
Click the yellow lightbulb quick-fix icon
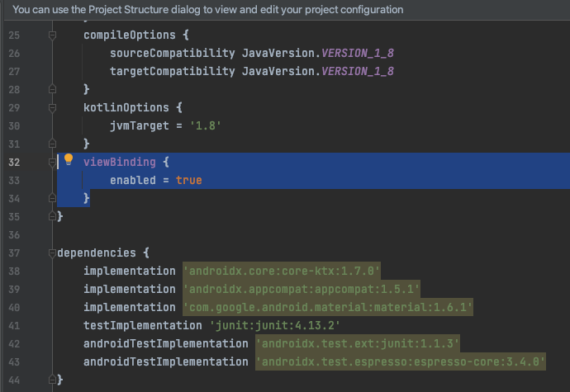click(x=69, y=159)
